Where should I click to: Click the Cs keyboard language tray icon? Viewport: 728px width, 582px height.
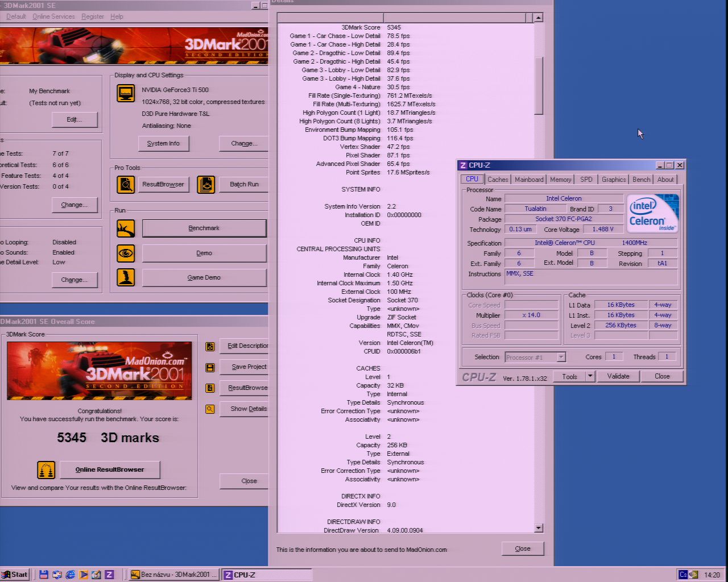(683, 575)
